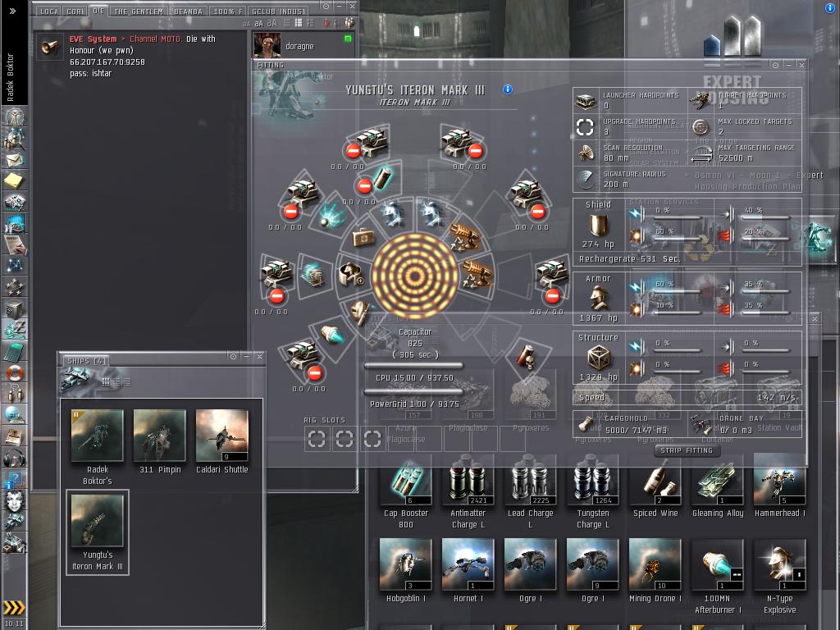
Task: Select the Caldari Shuttle stack
Action: (221, 442)
